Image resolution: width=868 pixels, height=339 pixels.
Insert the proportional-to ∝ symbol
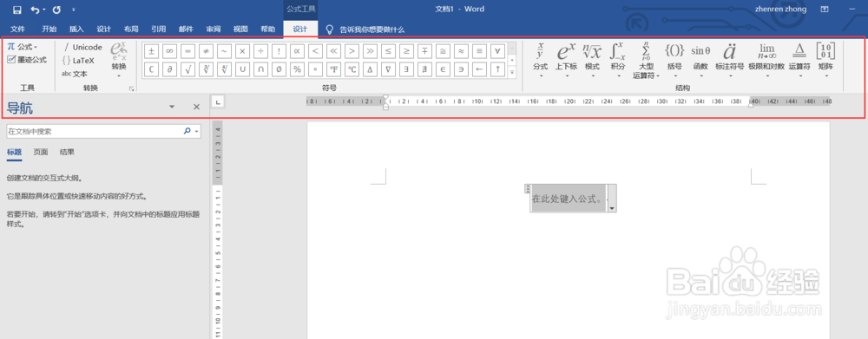point(297,51)
